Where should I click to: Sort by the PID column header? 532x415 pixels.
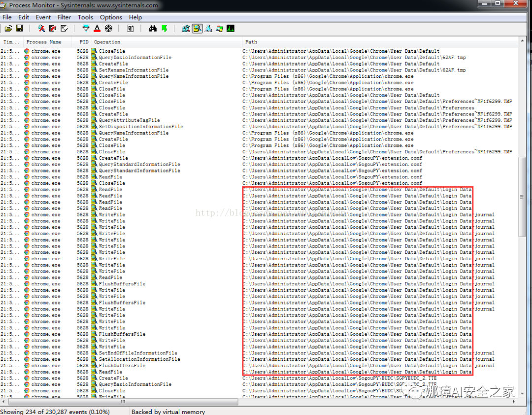coord(81,42)
